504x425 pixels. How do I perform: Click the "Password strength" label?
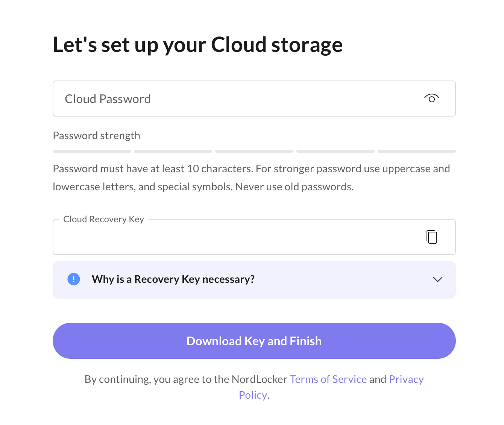coord(97,135)
